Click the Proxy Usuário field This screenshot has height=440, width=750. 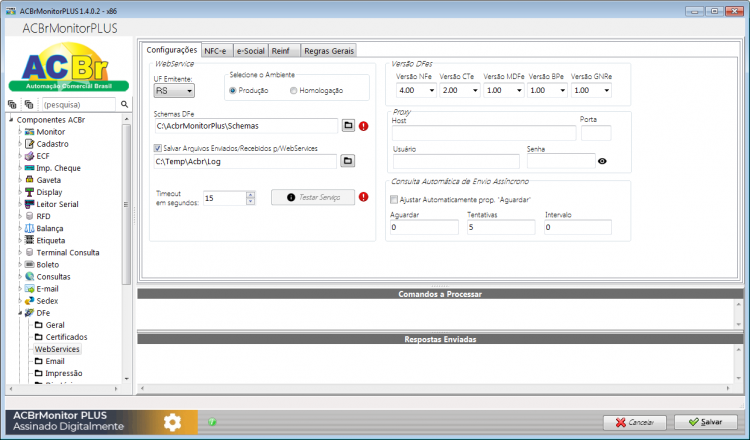click(x=456, y=162)
